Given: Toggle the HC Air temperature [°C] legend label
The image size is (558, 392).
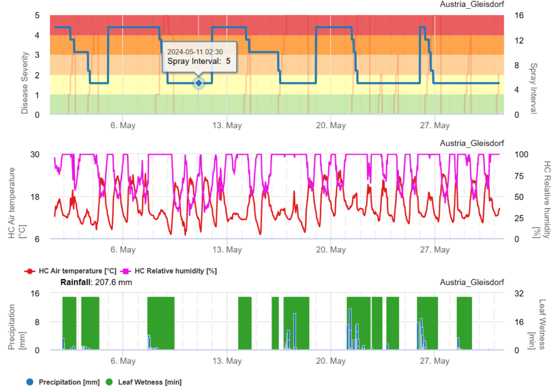Looking at the screenshot, I should 77,271.
